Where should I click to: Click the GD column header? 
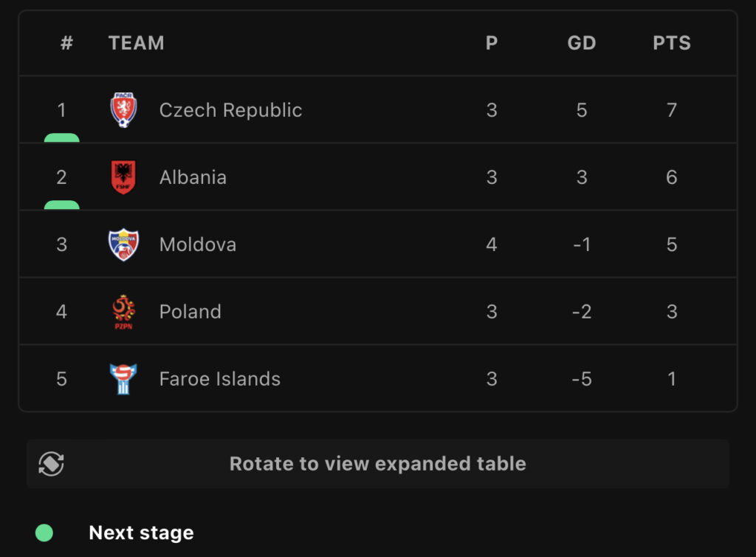[581, 43]
